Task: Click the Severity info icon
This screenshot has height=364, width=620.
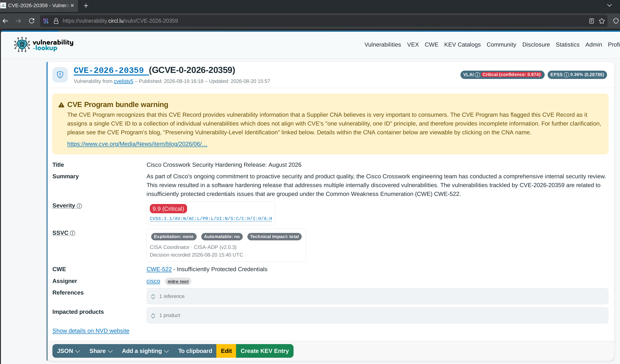Action: 79,206
